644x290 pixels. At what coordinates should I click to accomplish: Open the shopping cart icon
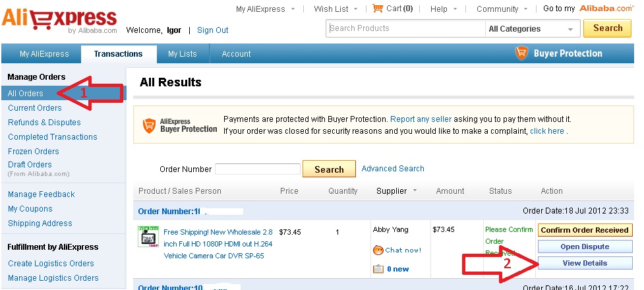coord(378,8)
